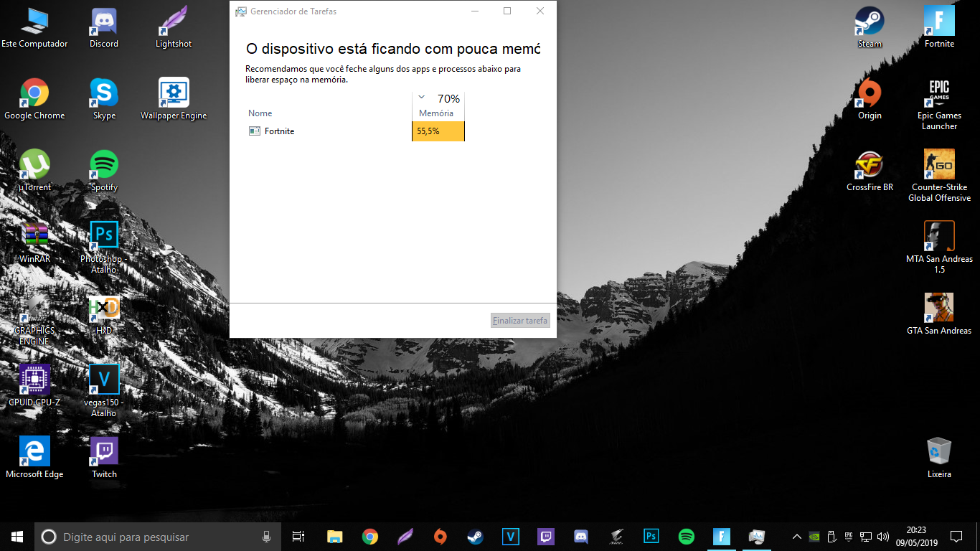
Task: Select the HxD desktop icon
Action: [x=104, y=314]
